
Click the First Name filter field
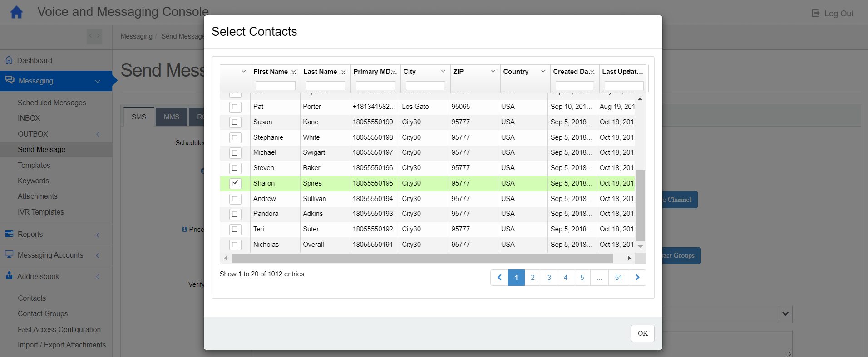[x=276, y=86]
